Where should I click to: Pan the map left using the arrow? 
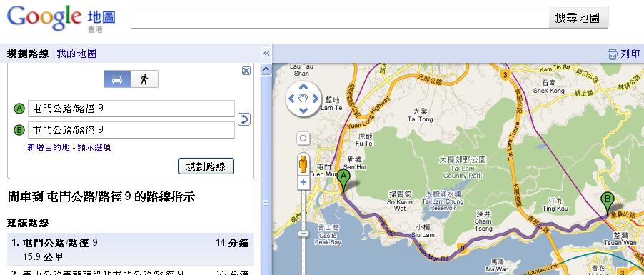coord(291,99)
